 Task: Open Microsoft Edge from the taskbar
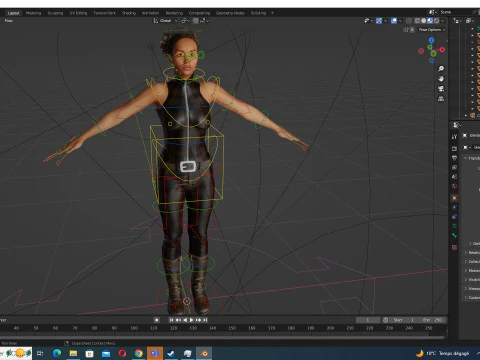click(57, 353)
